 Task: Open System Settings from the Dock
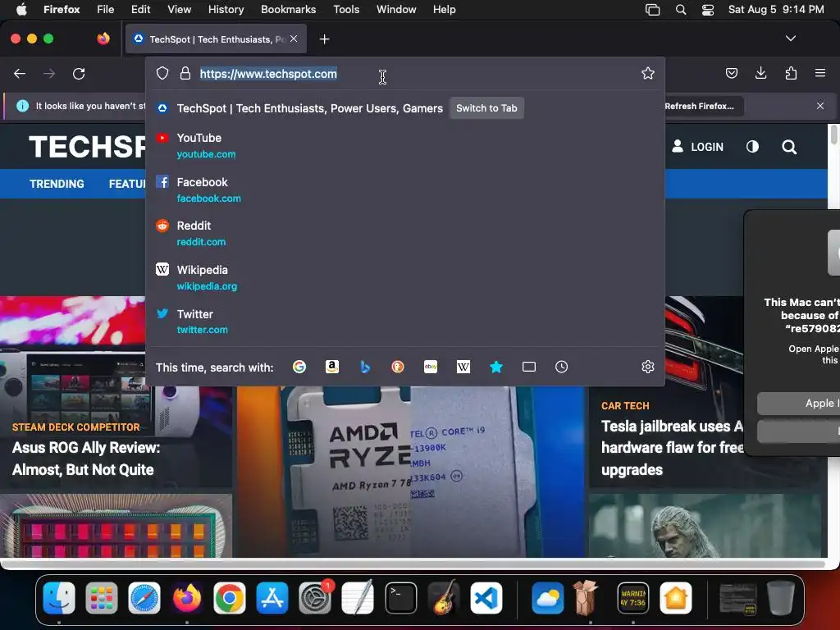315,598
